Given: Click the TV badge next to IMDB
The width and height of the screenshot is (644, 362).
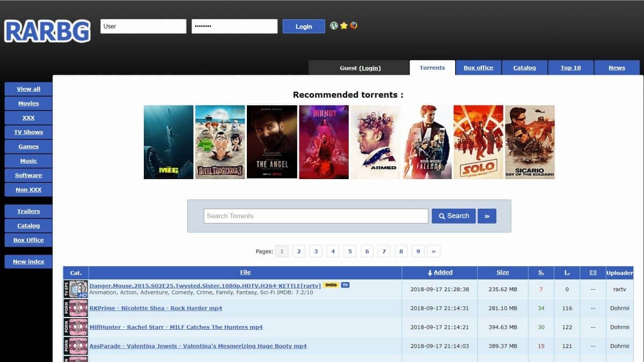Looking at the screenshot, I should (x=345, y=285).
